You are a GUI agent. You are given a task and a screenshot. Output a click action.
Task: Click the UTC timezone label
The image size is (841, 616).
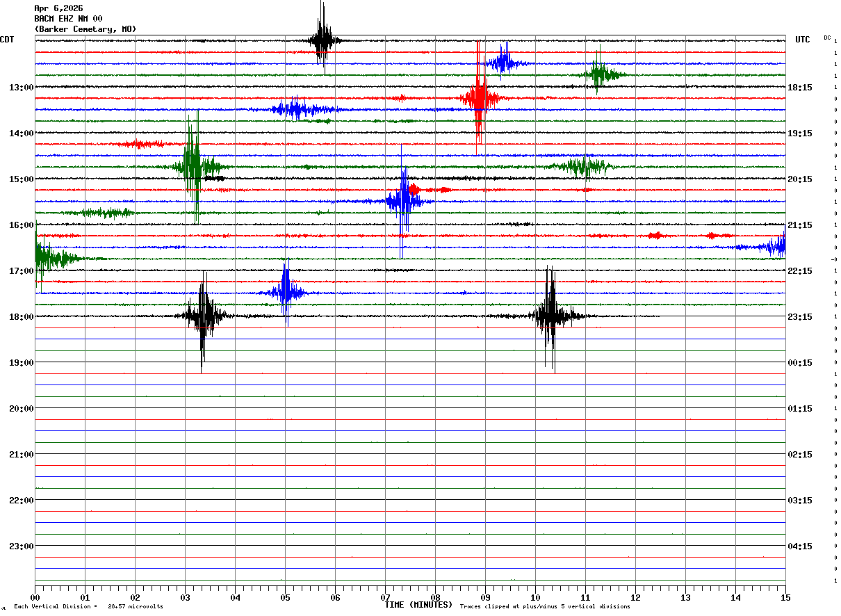pos(803,40)
